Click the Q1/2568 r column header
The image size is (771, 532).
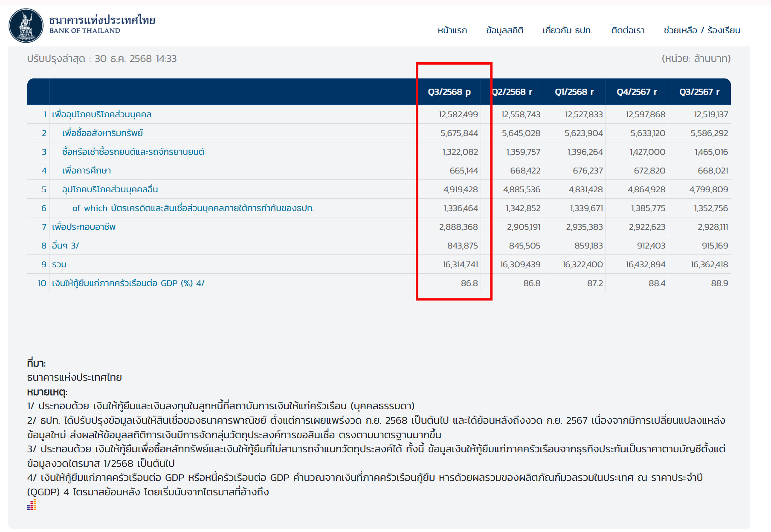(x=574, y=92)
